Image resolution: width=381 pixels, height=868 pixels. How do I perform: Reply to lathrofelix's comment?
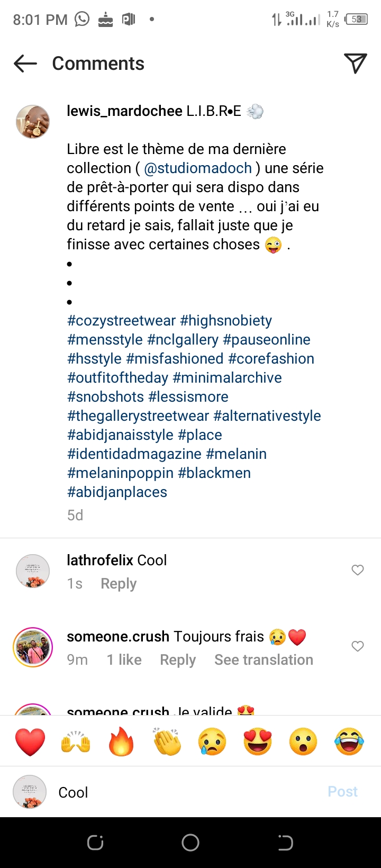tap(119, 584)
